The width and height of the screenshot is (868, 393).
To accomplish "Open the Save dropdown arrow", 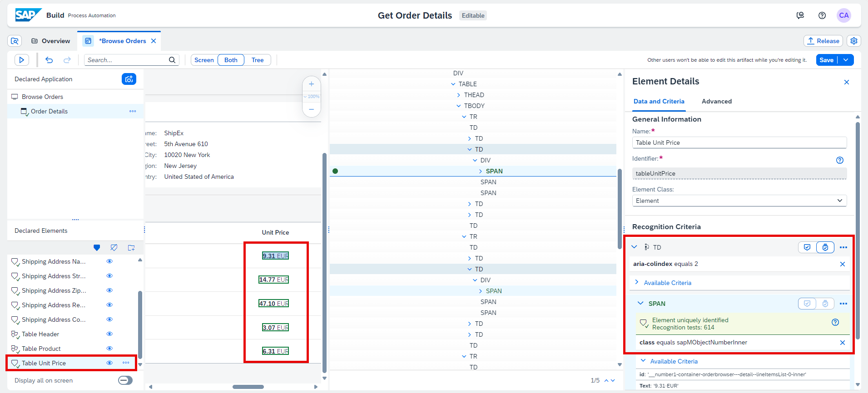I will (846, 60).
